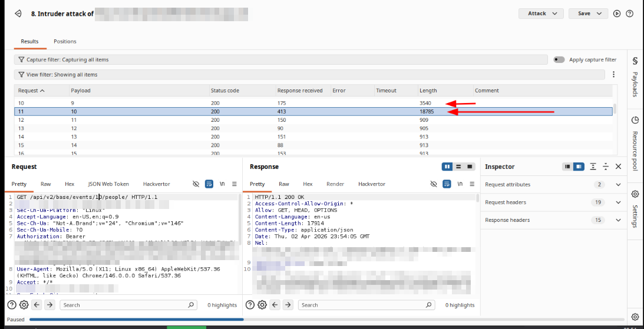Open the Attack dropdown button
The image size is (644, 329).
point(540,14)
